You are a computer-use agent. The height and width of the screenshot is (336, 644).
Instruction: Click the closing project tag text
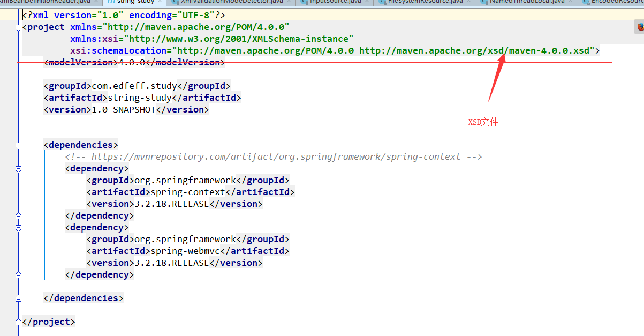click(49, 322)
